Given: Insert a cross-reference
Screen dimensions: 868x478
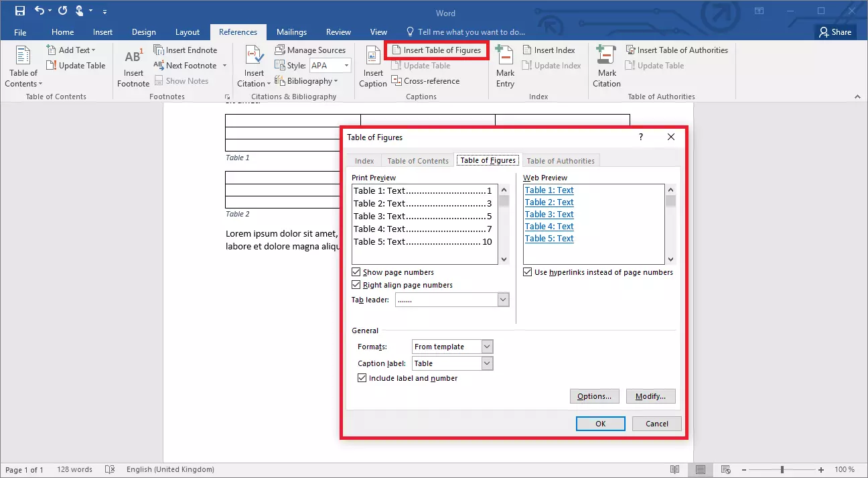Looking at the screenshot, I should [425, 81].
